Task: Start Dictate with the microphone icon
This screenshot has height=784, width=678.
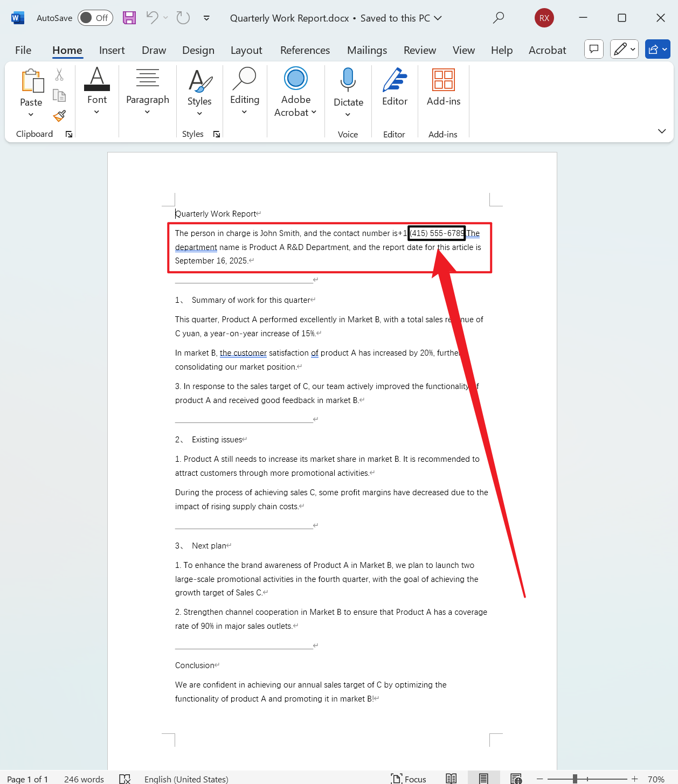Action: coord(348,80)
